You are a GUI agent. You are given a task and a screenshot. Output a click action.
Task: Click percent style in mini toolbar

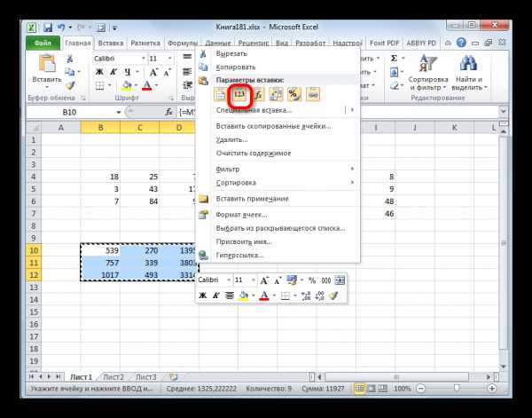pyautogui.click(x=312, y=280)
